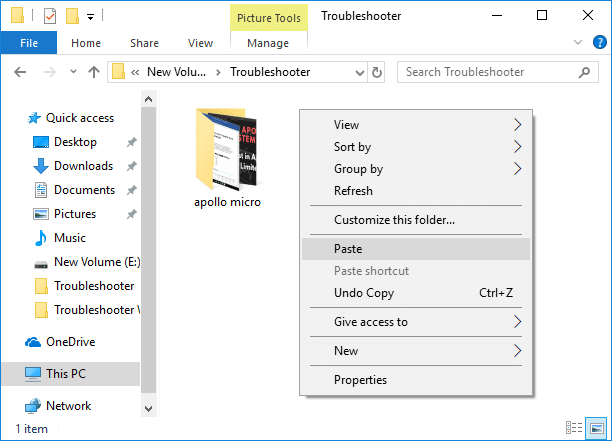Image resolution: width=612 pixels, height=441 pixels.
Task: Click Properties in the context menu
Action: click(x=360, y=380)
